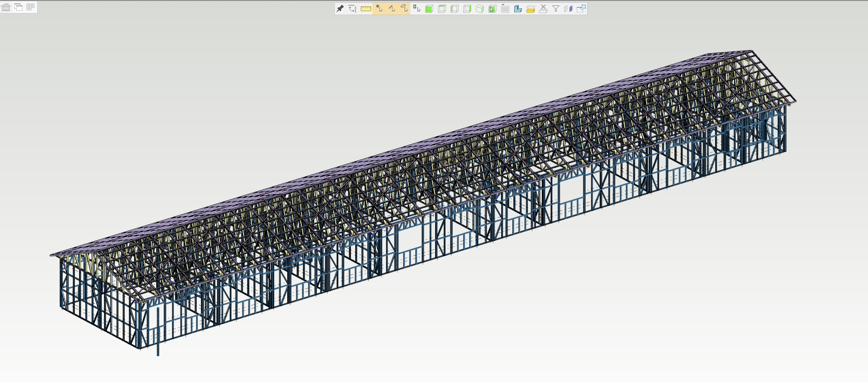Click the house frame model icon
The image size is (868, 382).
point(6,7)
